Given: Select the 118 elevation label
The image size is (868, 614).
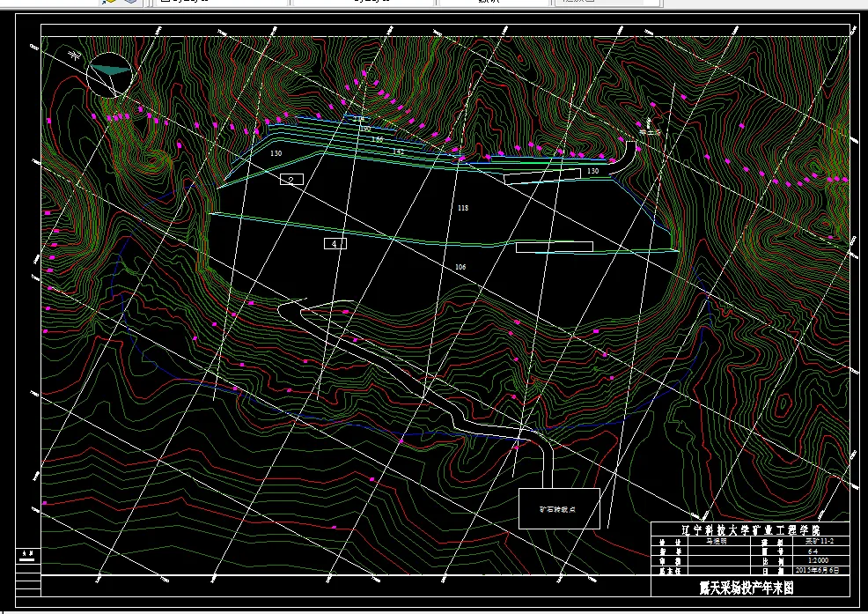Looking at the screenshot, I should 463,208.
